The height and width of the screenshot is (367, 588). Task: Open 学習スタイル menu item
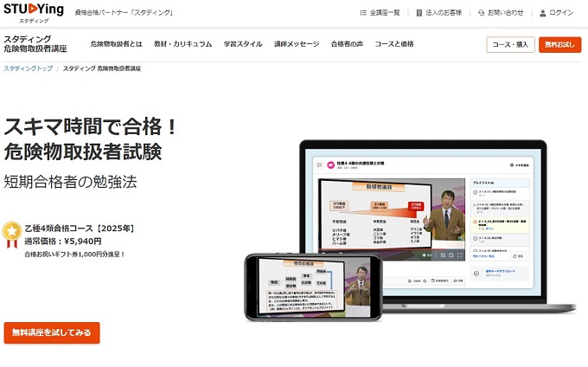[x=243, y=44]
